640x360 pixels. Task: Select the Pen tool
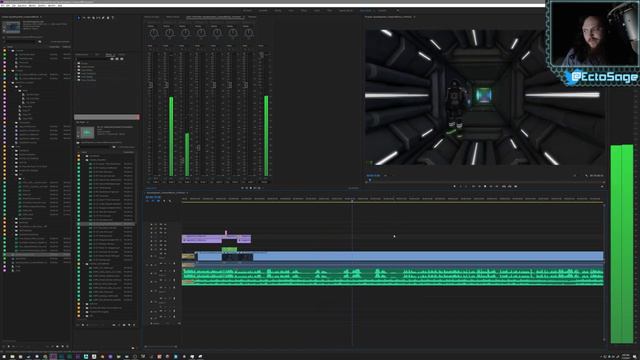point(103,18)
